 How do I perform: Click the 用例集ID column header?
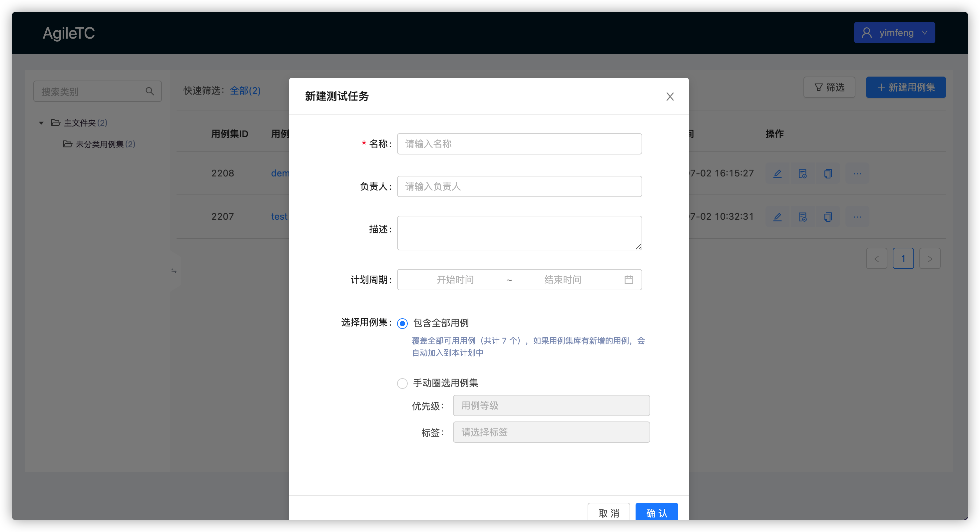click(x=230, y=134)
